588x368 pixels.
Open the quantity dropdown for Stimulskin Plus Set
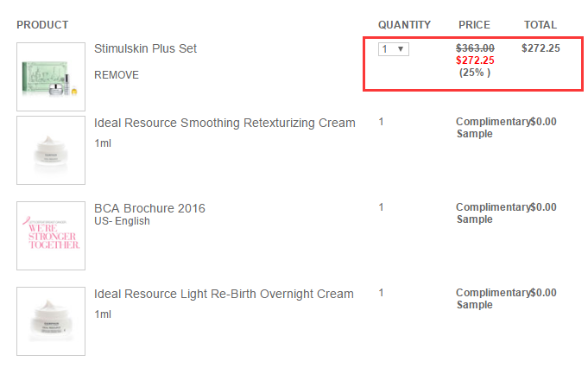point(394,49)
